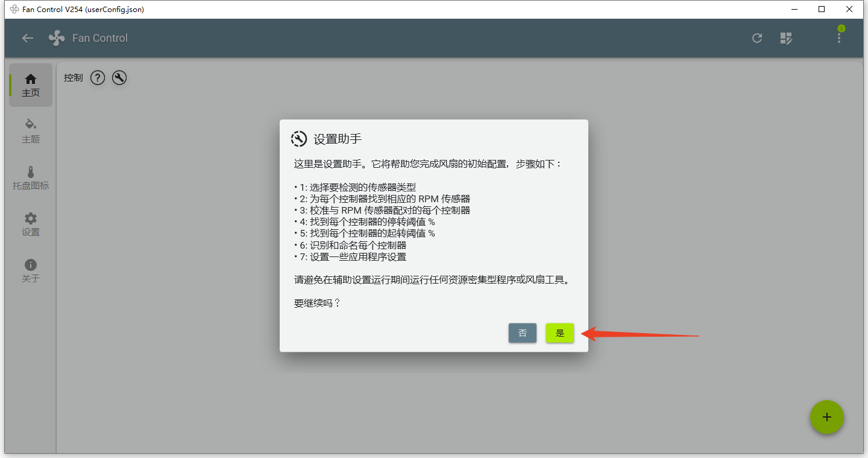Open the layout edit icon in the header

pyautogui.click(x=786, y=38)
